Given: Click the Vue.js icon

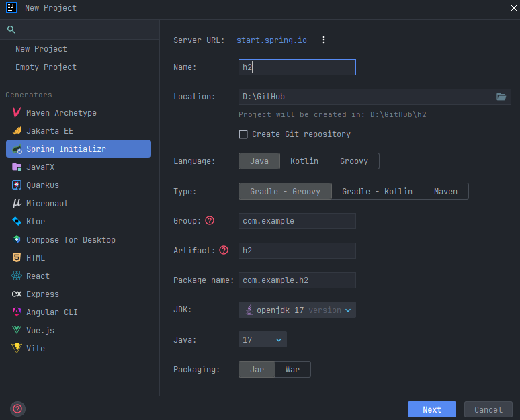Looking at the screenshot, I should tap(17, 330).
